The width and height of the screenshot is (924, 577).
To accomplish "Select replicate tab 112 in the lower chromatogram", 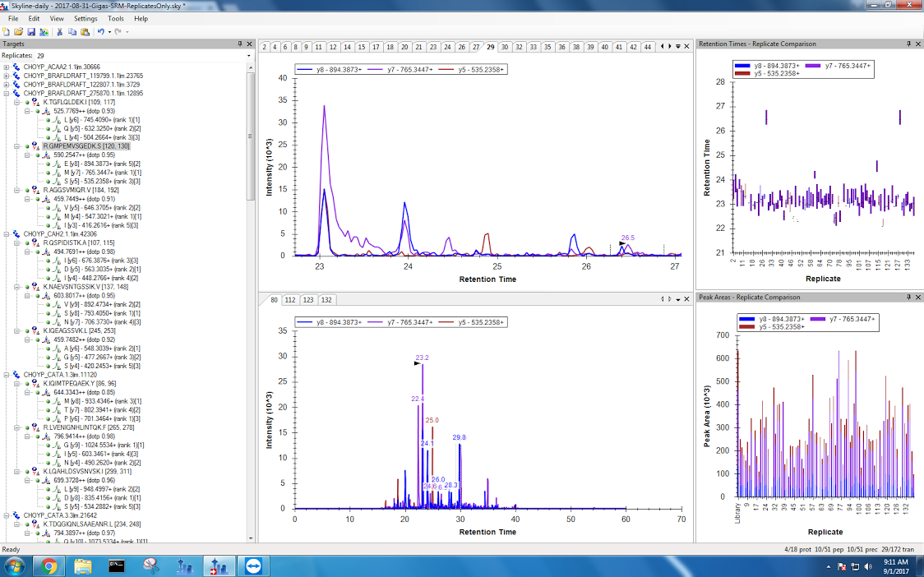I will click(x=290, y=300).
